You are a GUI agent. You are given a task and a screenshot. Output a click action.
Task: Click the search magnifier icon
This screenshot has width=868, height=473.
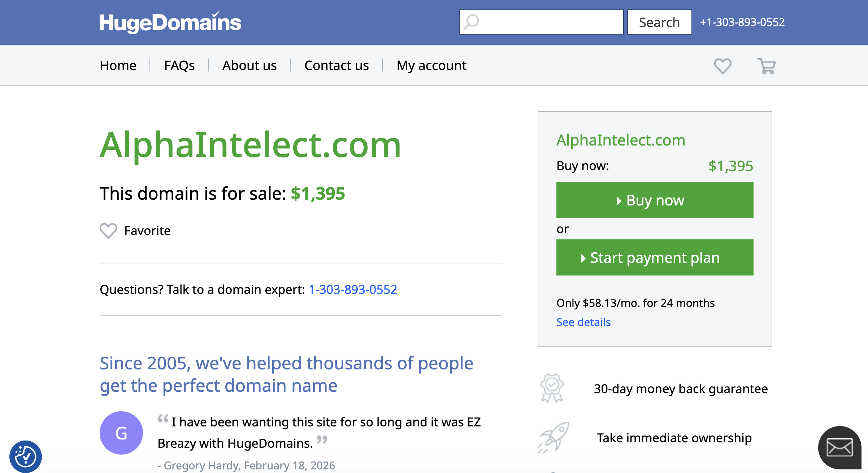point(470,22)
